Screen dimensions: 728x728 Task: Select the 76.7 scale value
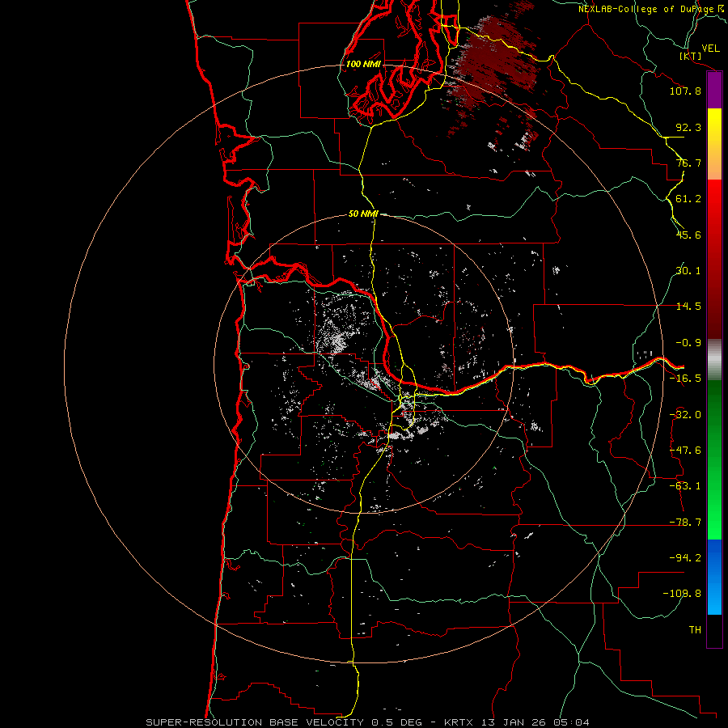pyautogui.click(x=688, y=163)
